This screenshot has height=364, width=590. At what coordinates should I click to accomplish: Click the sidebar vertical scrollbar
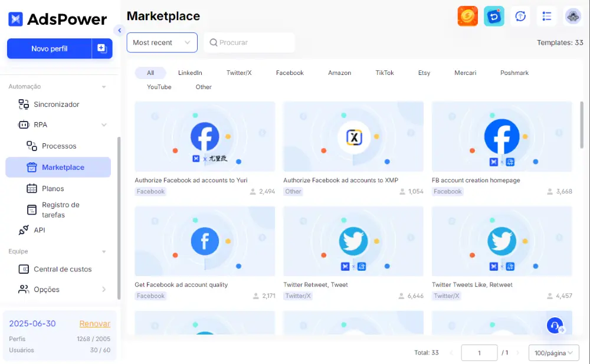tap(119, 218)
